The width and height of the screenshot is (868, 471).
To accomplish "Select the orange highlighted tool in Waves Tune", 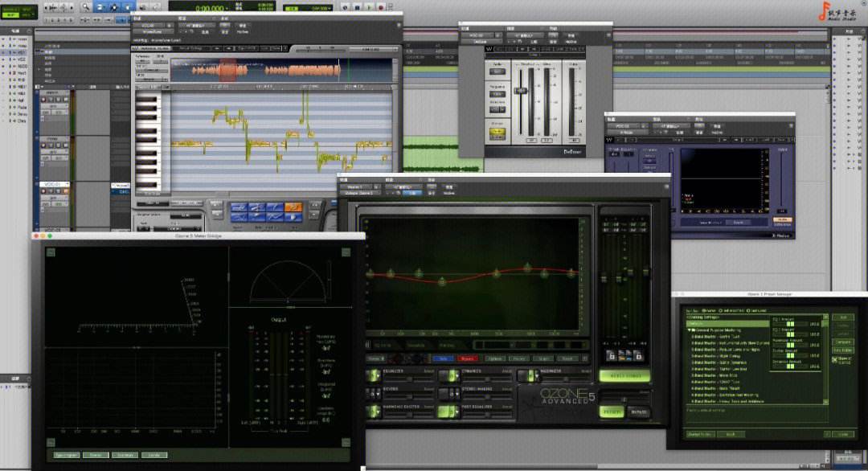I will click(x=293, y=207).
